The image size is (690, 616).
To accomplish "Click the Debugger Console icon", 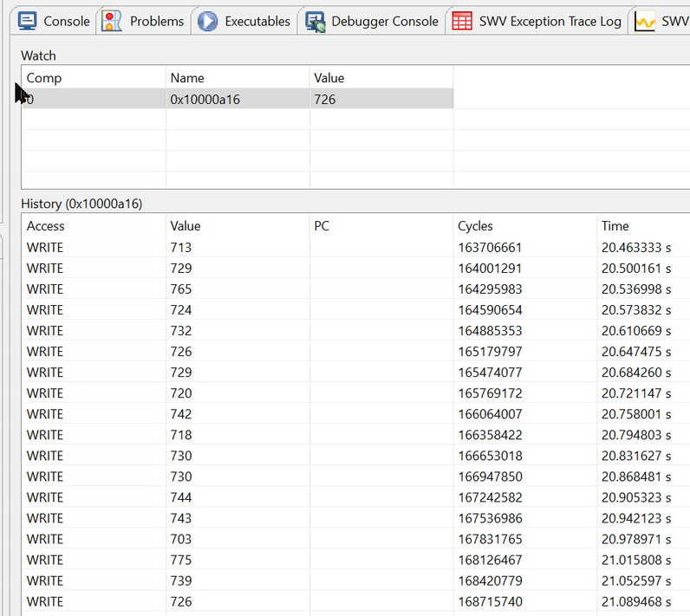I will coord(315,22).
